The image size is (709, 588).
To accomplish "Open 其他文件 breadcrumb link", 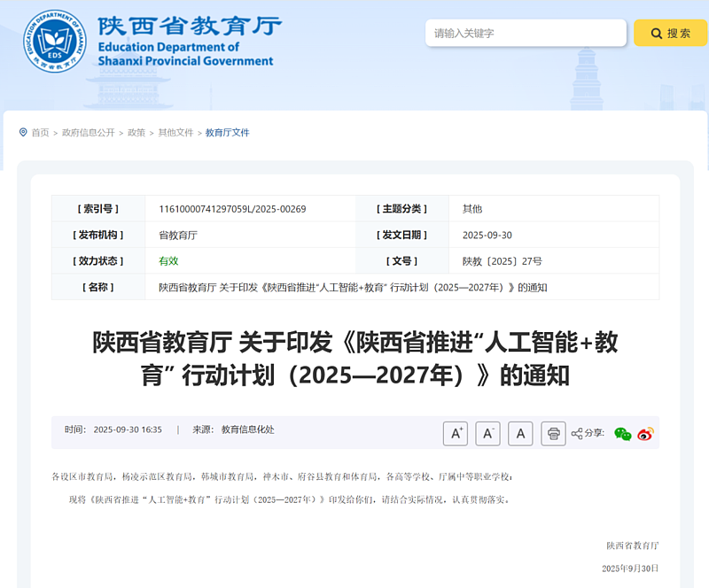I will [x=175, y=133].
